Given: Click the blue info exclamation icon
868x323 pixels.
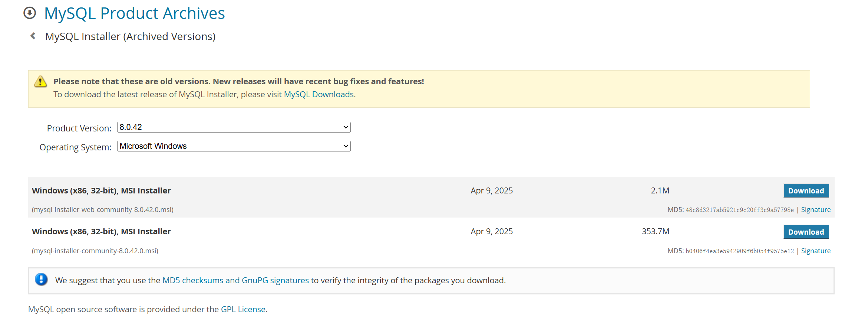Looking at the screenshot, I should 41,279.
